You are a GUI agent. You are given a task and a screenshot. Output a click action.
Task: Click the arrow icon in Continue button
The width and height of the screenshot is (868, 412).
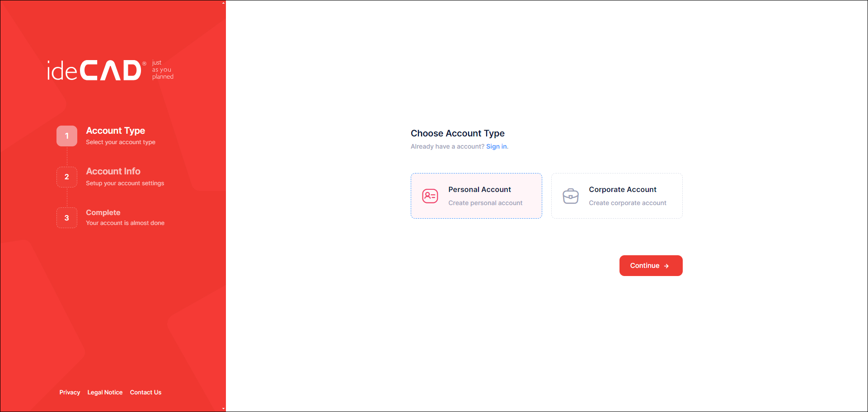(666, 266)
